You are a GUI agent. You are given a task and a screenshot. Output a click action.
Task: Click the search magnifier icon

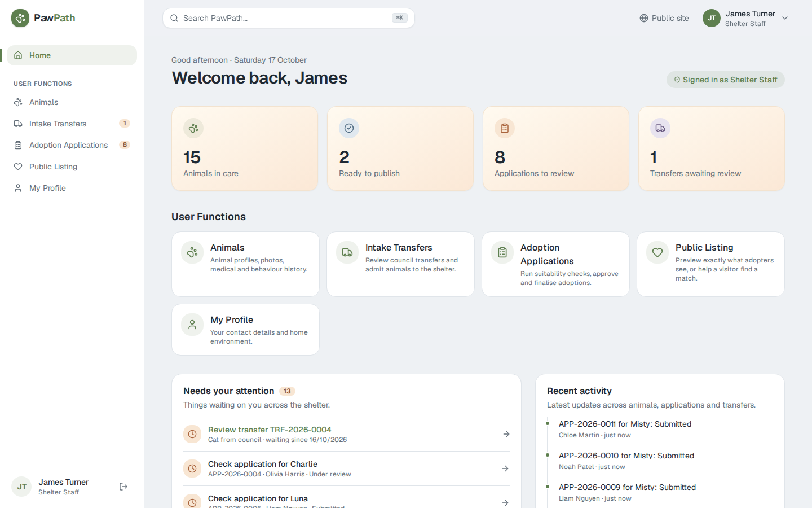[174, 18]
